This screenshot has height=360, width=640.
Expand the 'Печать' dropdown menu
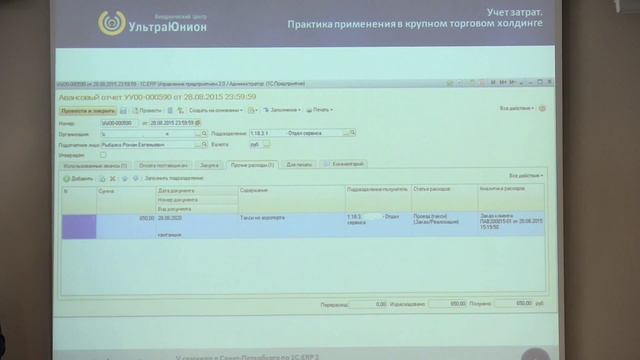320,110
